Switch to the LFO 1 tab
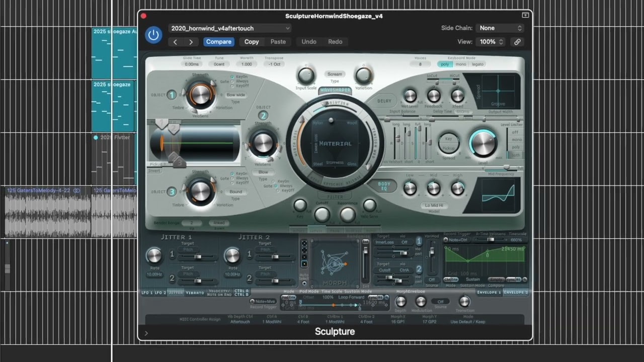This screenshot has height=362, width=644. coord(147,293)
